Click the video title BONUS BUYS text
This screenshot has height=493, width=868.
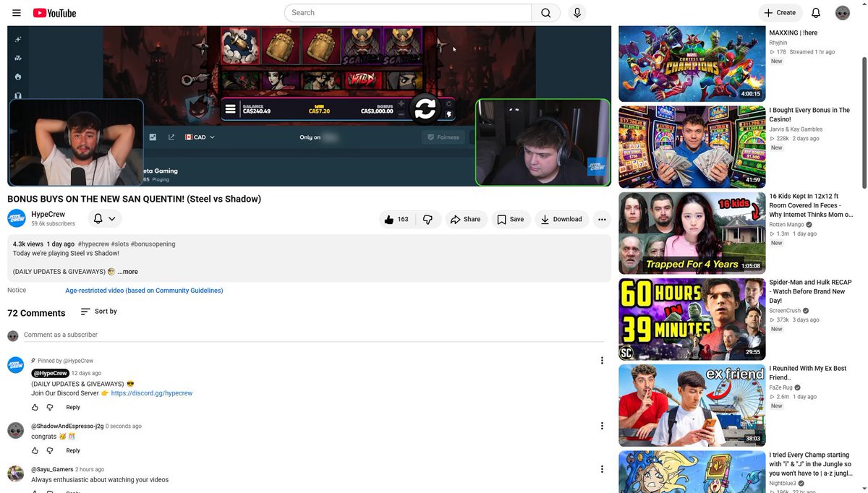coord(134,199)
